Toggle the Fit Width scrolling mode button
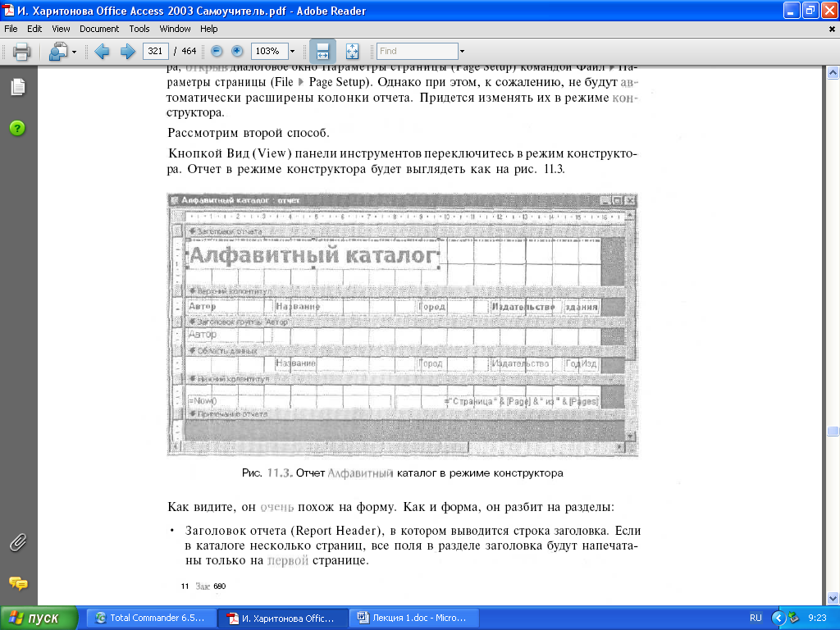 tap(322, 52)
